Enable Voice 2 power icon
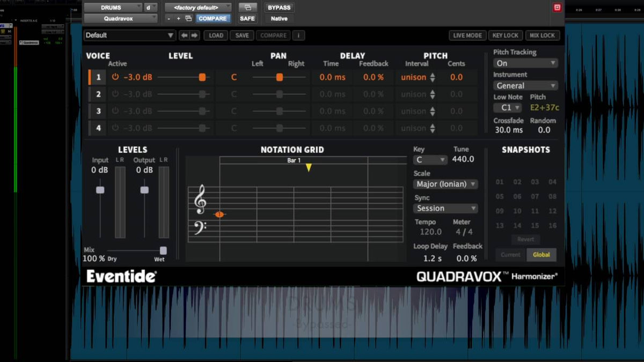Viewport: 644px width, 362px height. 115,94
